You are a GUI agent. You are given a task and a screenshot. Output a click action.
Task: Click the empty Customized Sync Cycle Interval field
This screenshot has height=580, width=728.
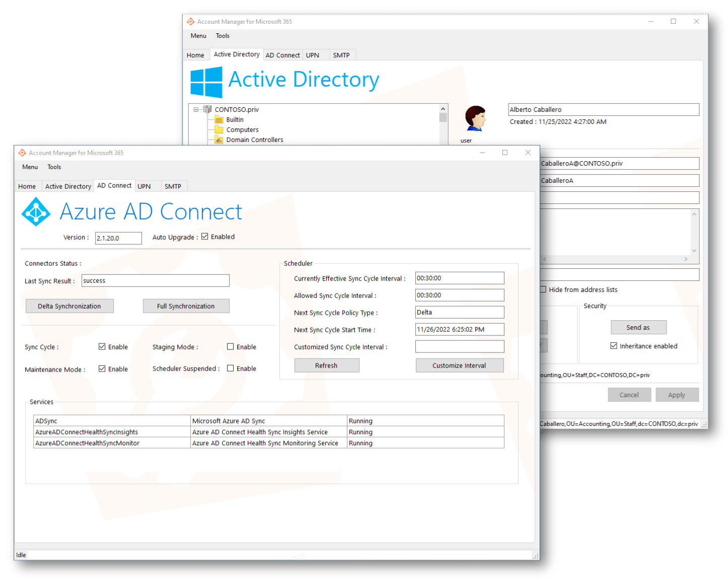click(460, 346)
